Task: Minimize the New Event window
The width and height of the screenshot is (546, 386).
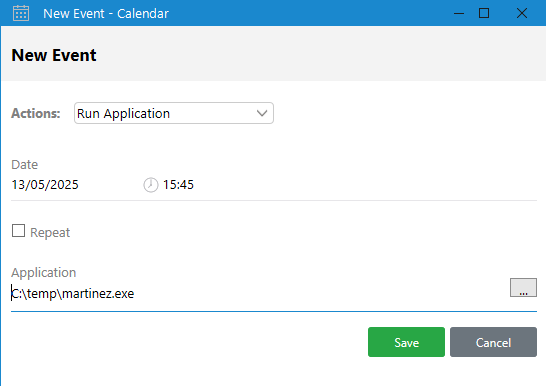Action: 459,13
